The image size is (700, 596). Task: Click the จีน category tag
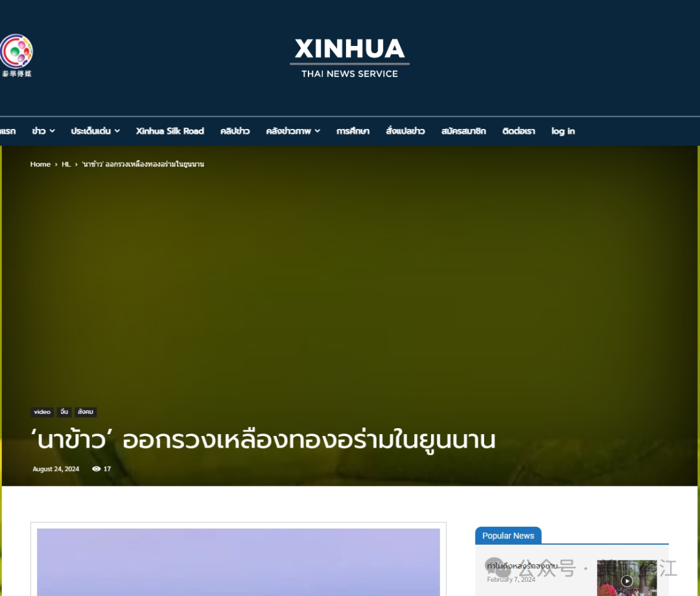(x=64, y=412)
